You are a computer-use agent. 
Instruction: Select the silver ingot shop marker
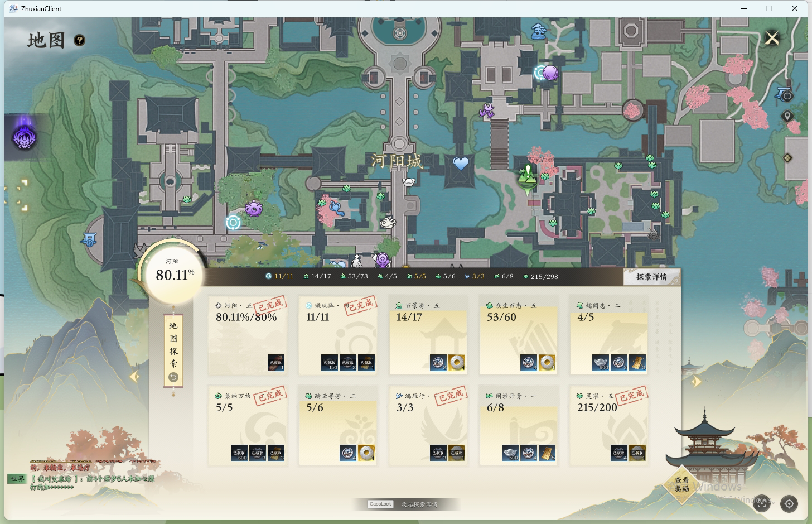click(x=409, y=181)
